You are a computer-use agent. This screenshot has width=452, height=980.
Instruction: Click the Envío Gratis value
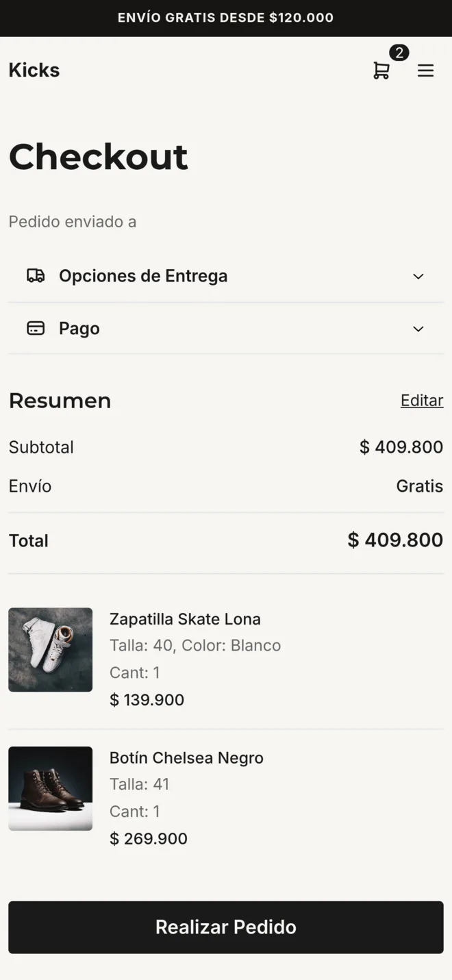click(x=420, y=486)
